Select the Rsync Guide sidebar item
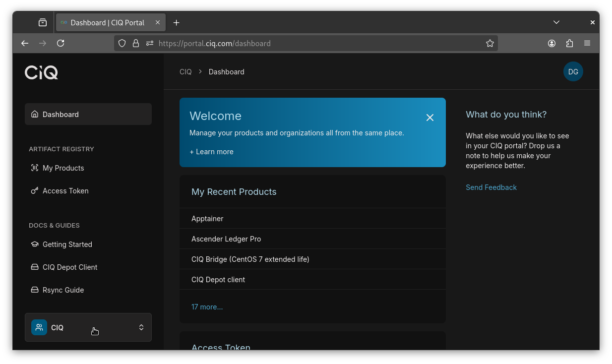The height and width of the screenshot is (364, 612). 63,290
